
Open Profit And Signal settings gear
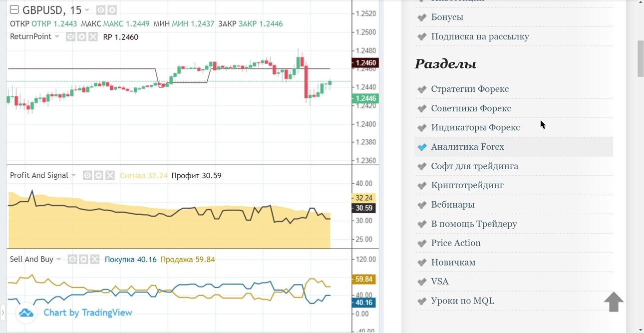(x=99, y=176)
